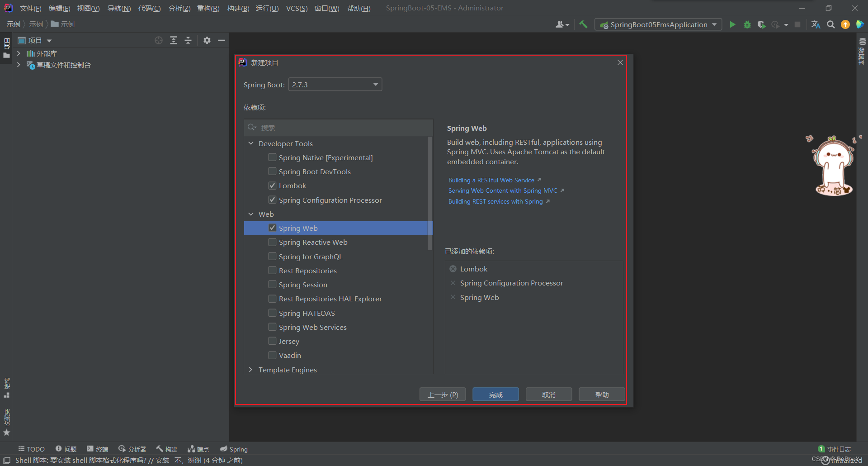
Task: Check Rest Repositories checkbox
Action: (x=272, y=270)
